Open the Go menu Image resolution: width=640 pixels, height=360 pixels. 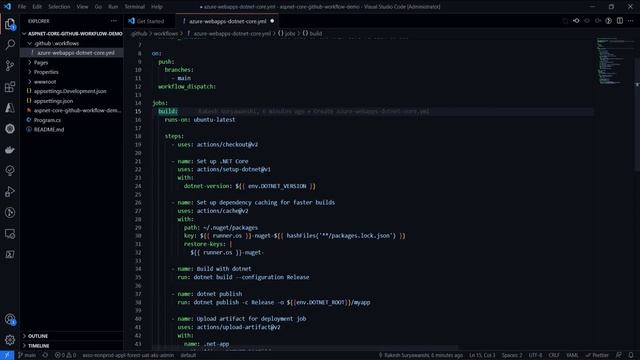pyautogui.click(x=98, y=7)
